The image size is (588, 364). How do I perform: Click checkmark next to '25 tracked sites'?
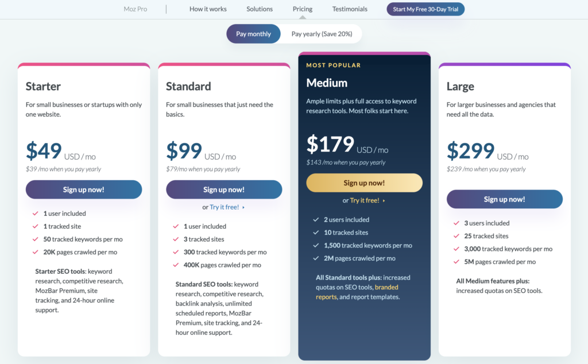point(456,236)
